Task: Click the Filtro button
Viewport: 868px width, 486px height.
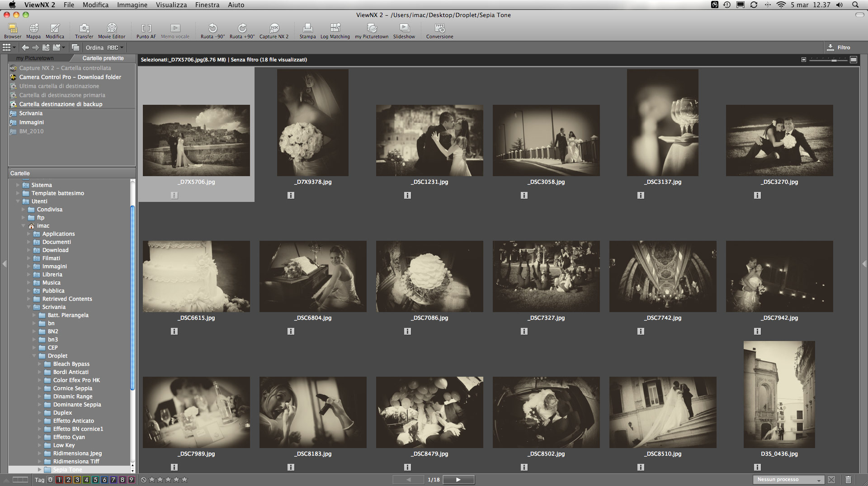Action: (x=839, y=47)
